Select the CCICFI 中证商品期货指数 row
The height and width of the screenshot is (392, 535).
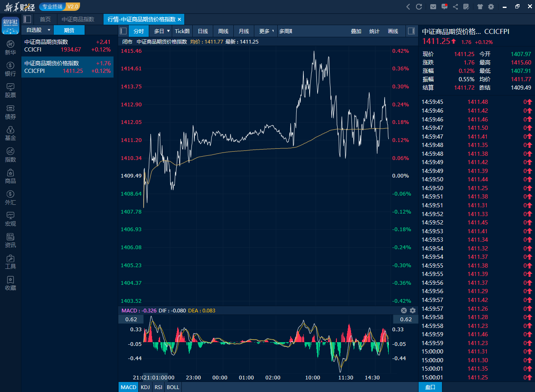(x=67, y=46)
